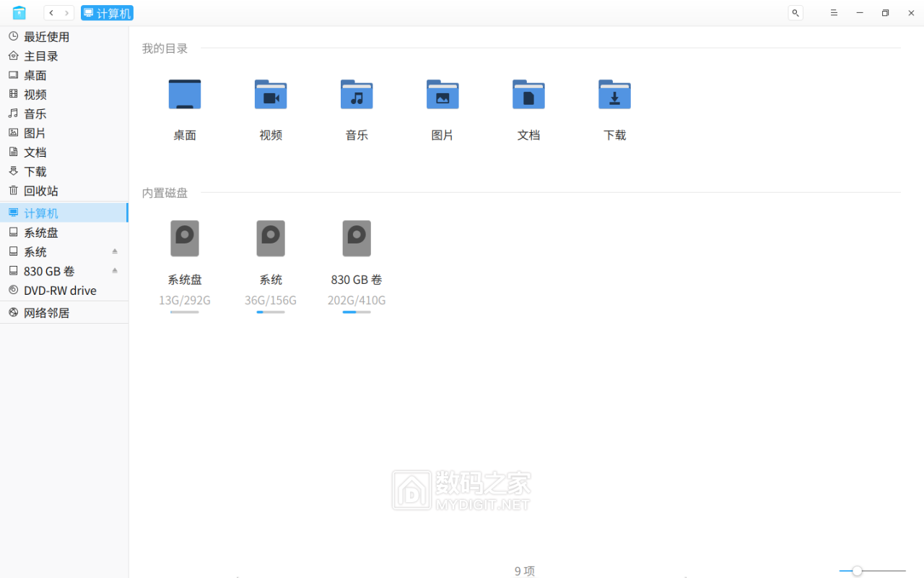
Task: Click the 9 项 status text
Action: coord(525,571)
